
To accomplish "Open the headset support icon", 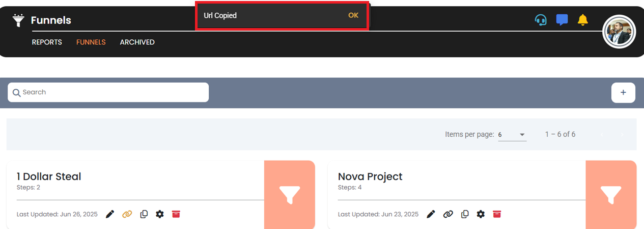I will coord(541,20).
